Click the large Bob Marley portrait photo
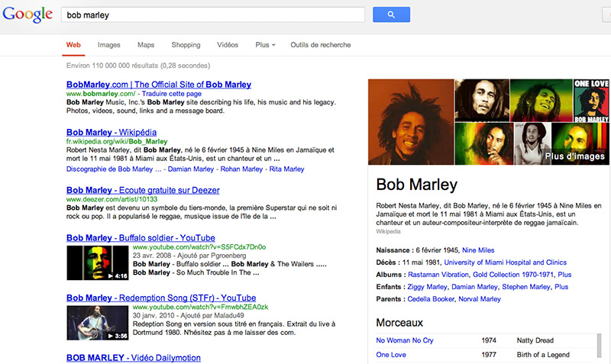This screenshot has width=611, height=364. 410,122
